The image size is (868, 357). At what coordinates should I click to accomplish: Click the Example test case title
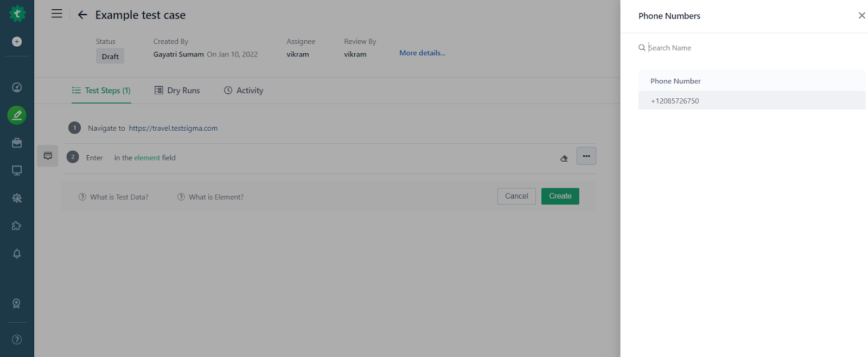click(141, 15)
